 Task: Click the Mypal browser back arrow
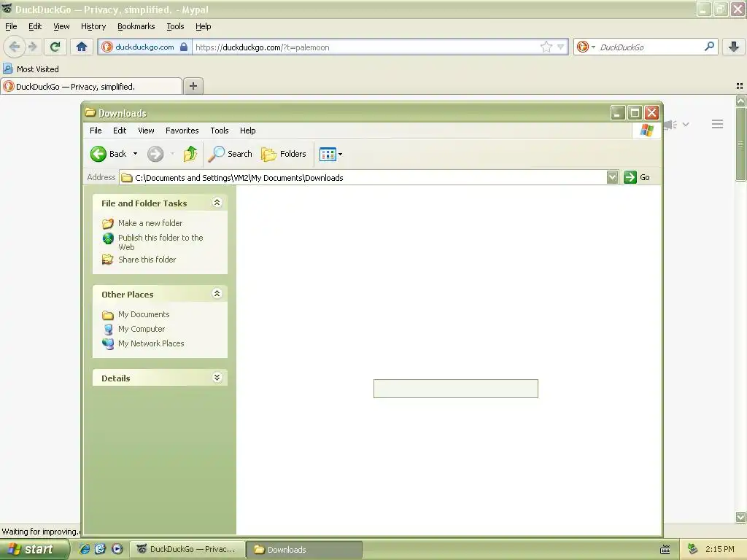point(15,47)
